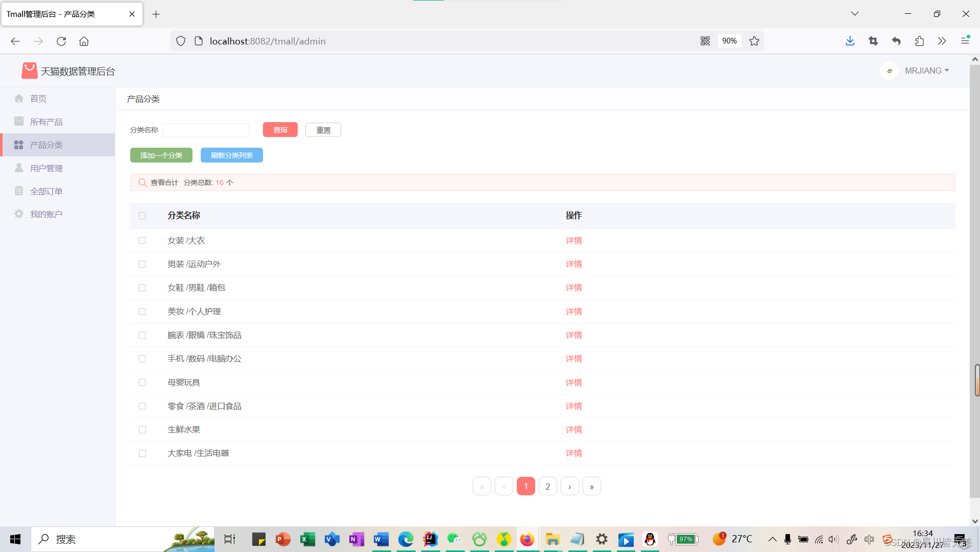This screenshot has height=552, width=980.
Task: Open 所有产品 in the sidebar
Action: pyautogui.click(x=57, y=122)
